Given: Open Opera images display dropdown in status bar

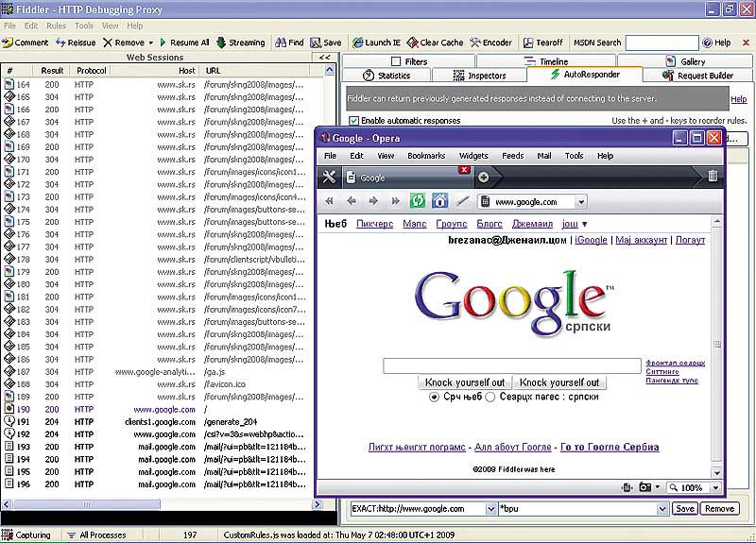Looking at the screenshot, I should pos(658,487).
